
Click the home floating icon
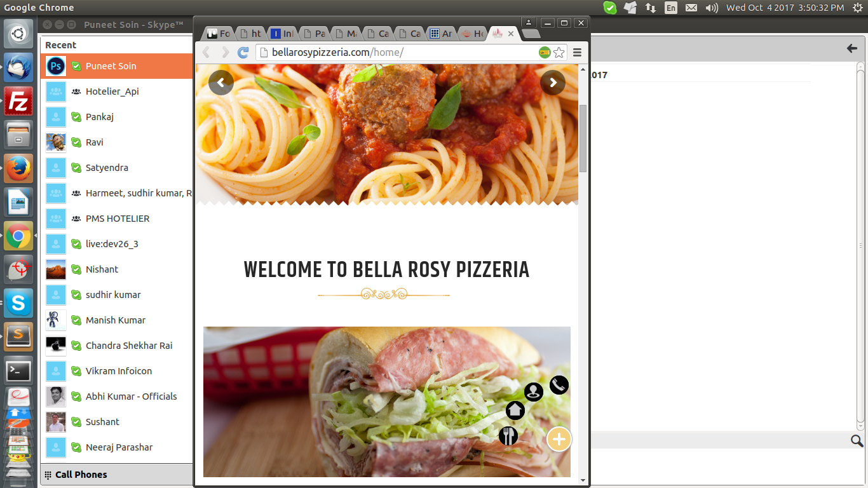[x=515, y=410]
